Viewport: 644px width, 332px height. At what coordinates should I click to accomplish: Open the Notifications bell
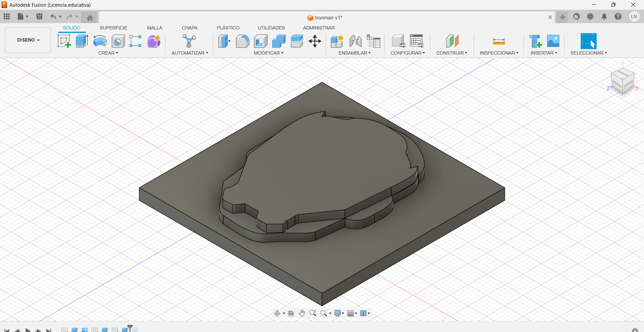604,16
